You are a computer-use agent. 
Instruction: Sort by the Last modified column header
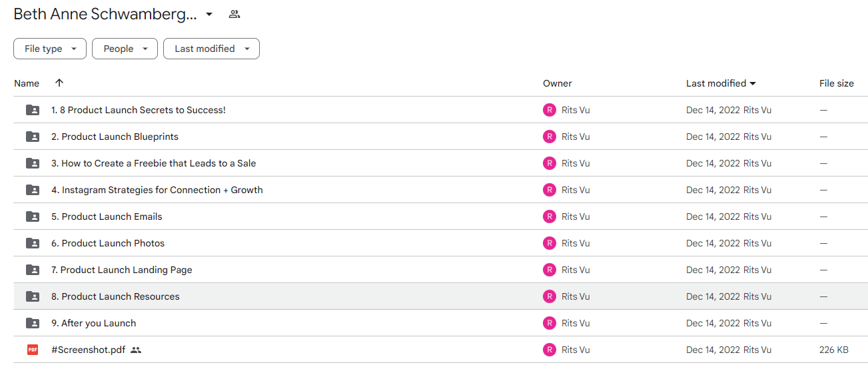click(721, 83)
